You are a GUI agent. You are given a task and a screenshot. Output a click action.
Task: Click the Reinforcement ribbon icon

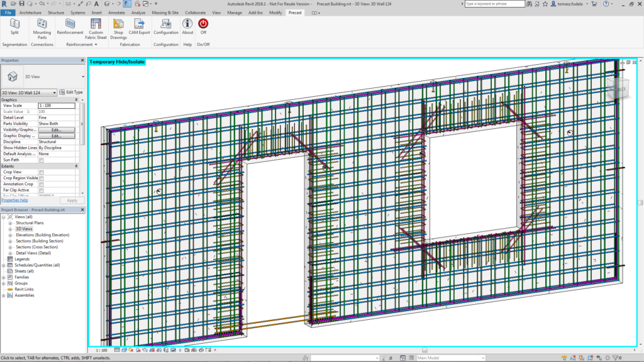coord(70,26)
